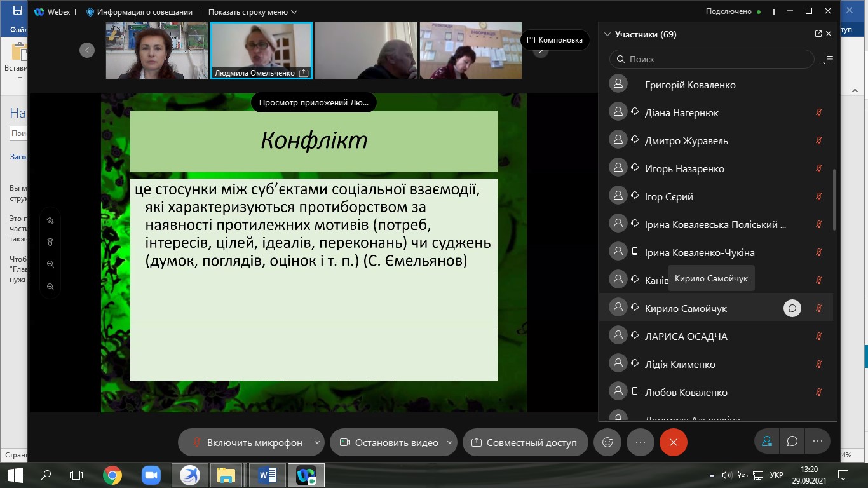Screen dimensions: 868x488
Task: Sort the participants list
Action: pyautogui.click(x=827, y=59)
